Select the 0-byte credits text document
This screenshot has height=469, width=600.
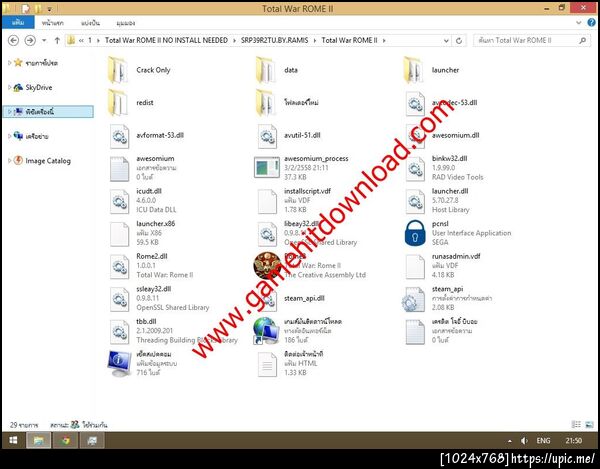coord(415,332)
